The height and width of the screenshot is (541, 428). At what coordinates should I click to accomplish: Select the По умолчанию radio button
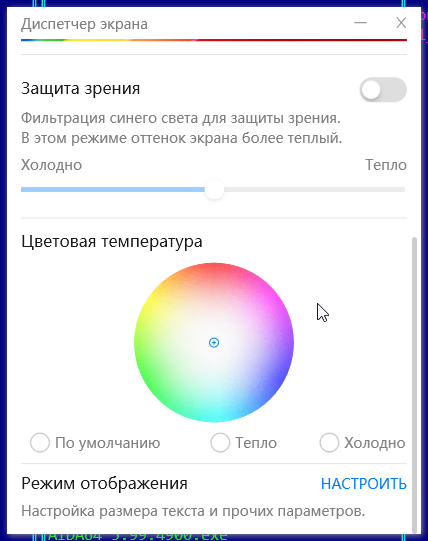[x=40, y=443]
